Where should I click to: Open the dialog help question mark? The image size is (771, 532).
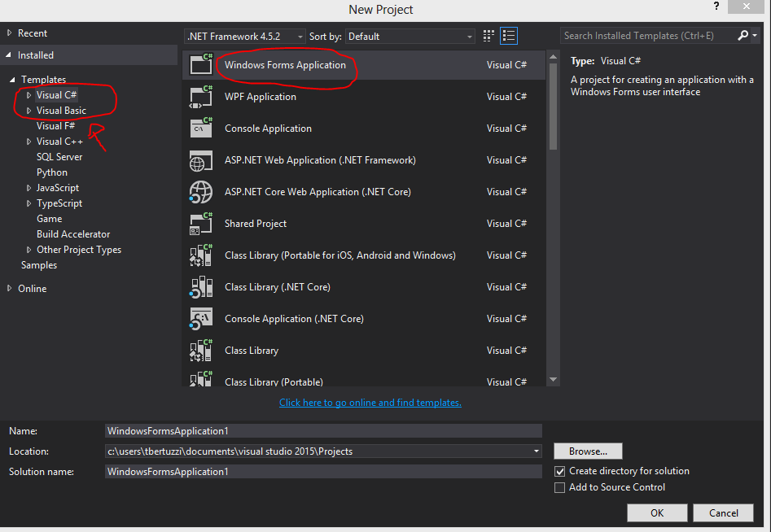pos(716,7)
